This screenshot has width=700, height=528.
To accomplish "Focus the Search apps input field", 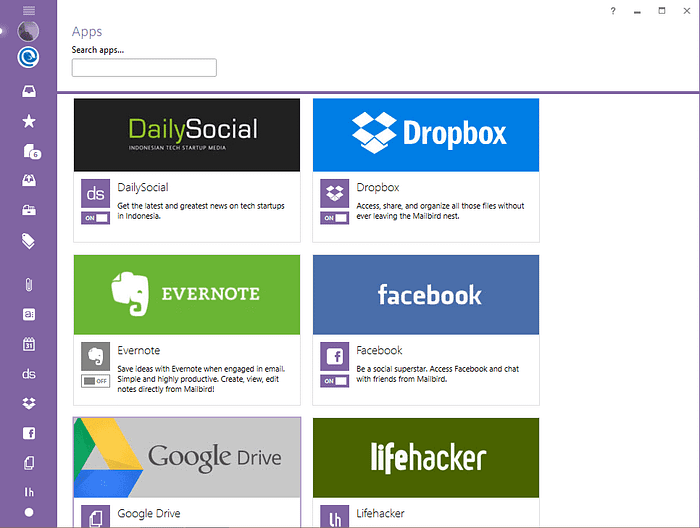I will (x=144, y=67).
